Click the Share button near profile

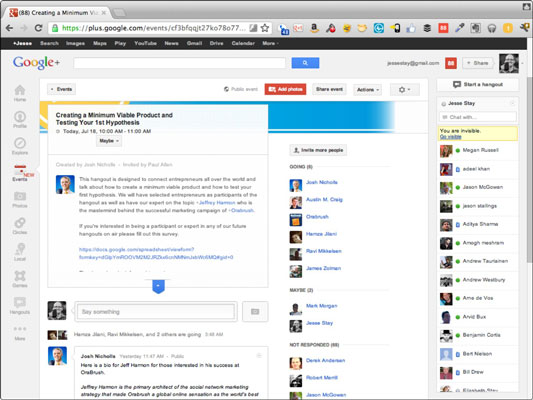point(478,63)
